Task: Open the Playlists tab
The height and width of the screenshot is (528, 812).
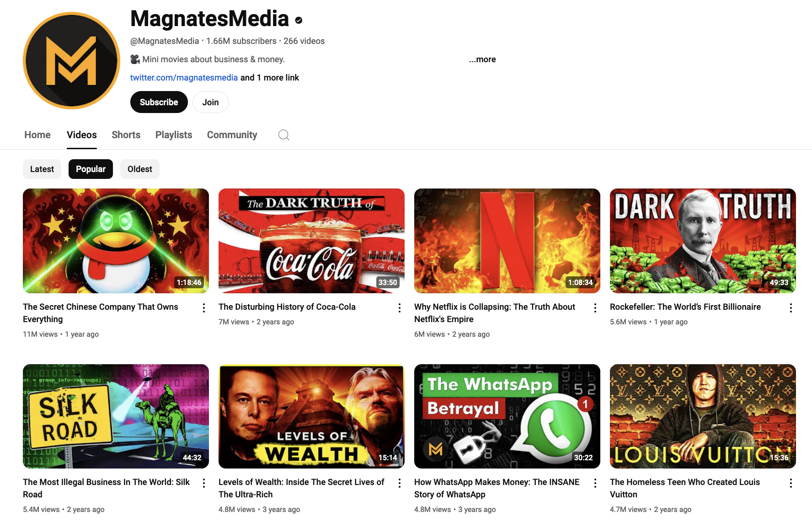Action: click(174, 135)
